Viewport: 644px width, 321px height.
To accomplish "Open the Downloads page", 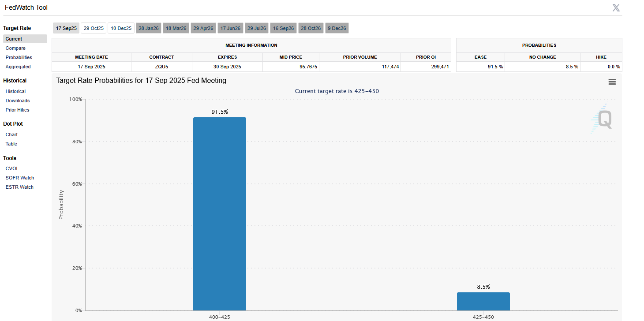I will click(18, 101).
